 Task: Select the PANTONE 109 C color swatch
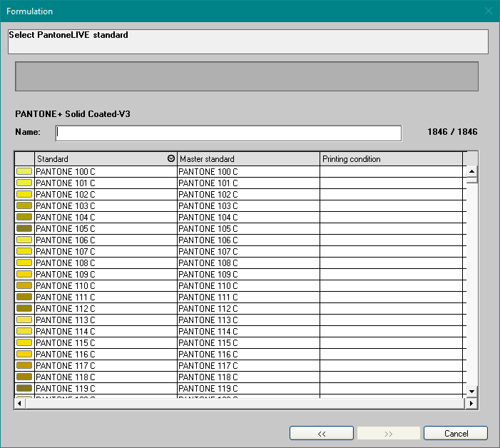pos(24,274)
